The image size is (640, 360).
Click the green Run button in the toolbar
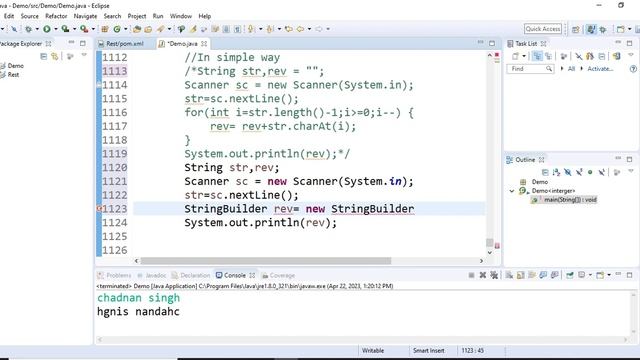point(47,29)
